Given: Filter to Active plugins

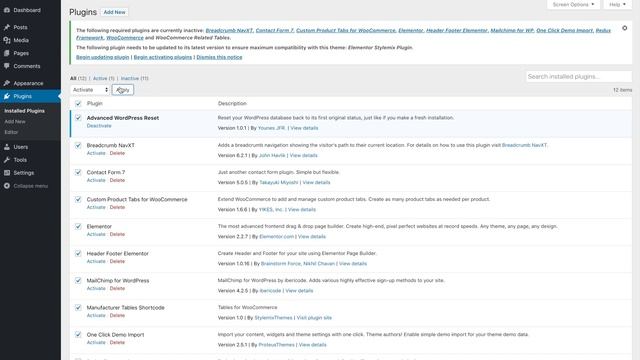Looking at the screenshot, I should (104, 78).
